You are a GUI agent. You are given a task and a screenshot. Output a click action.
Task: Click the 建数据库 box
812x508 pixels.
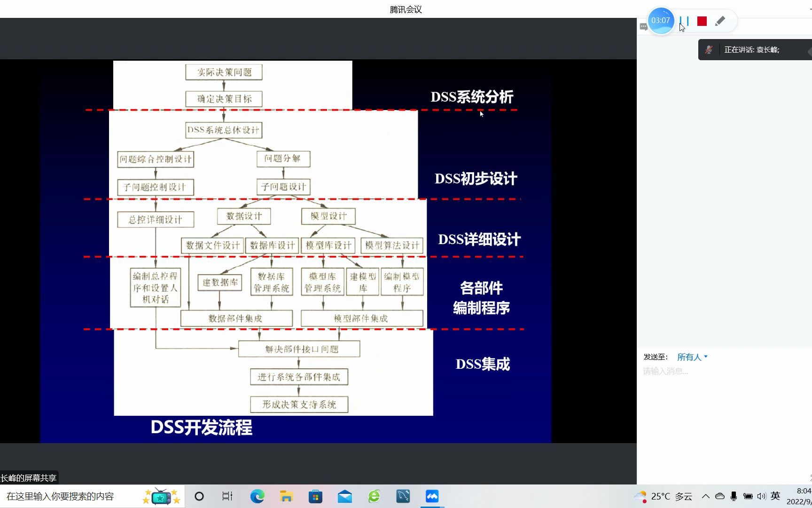point(220,283)
